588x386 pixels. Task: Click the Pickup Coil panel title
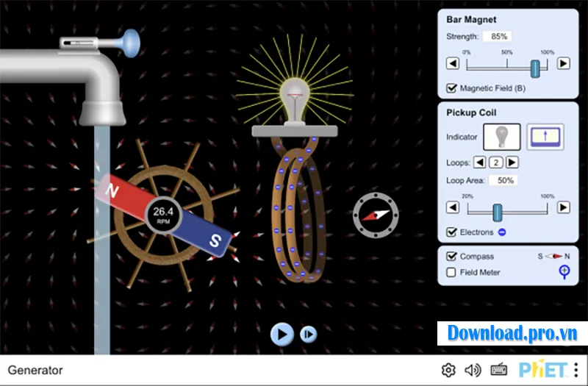pos(471,112)
